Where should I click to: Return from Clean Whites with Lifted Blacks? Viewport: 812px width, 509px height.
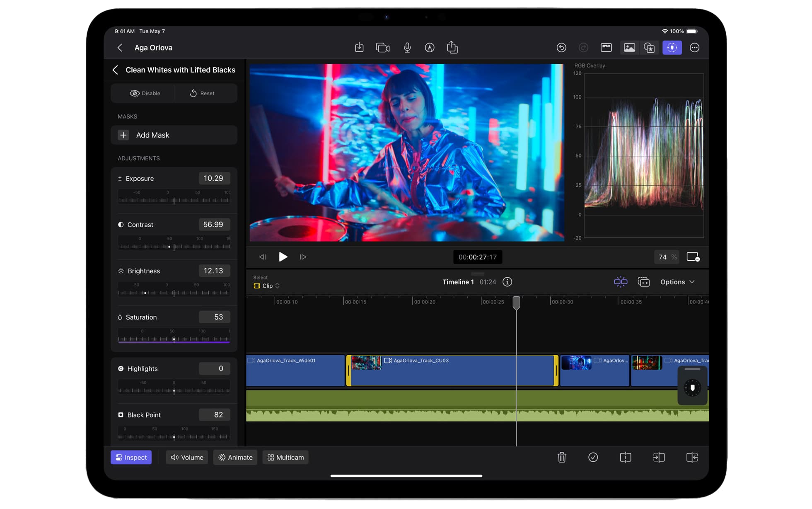116,70
